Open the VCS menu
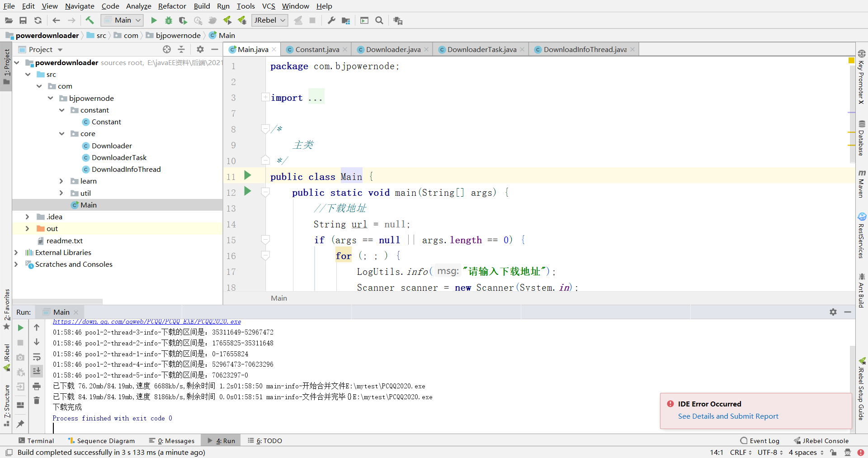Image resolution: width=868 pixels, height=458 pixels. [x=269, y=6]
